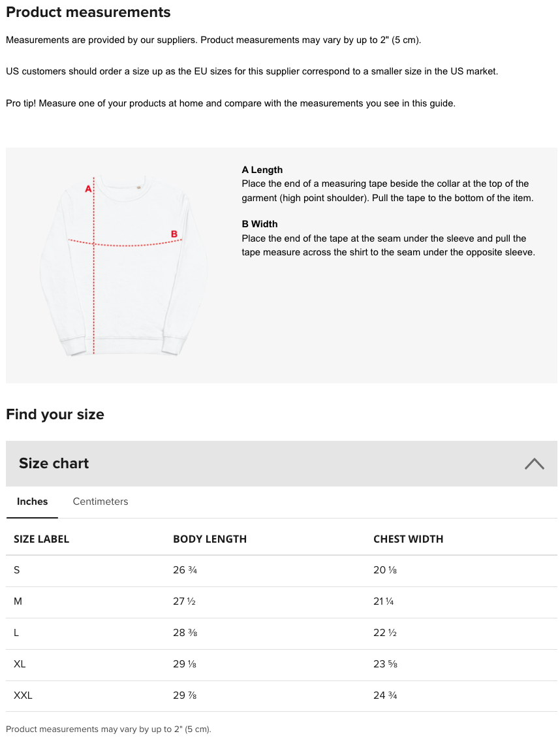Image resolution: width=560 pixels, height=751 pixels.
Task: Click the XL chest width value 23 ⅝
Action: pyautogui.click(x=385, y=664)
